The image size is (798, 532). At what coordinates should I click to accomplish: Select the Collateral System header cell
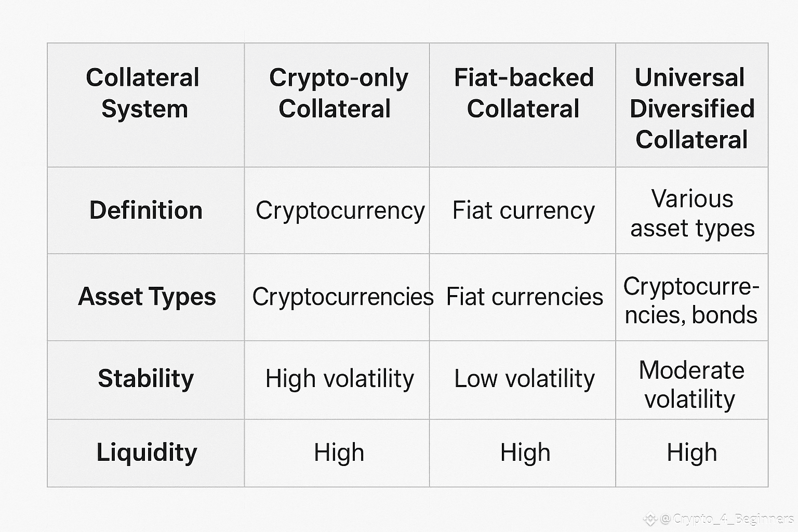coord(146,105)
